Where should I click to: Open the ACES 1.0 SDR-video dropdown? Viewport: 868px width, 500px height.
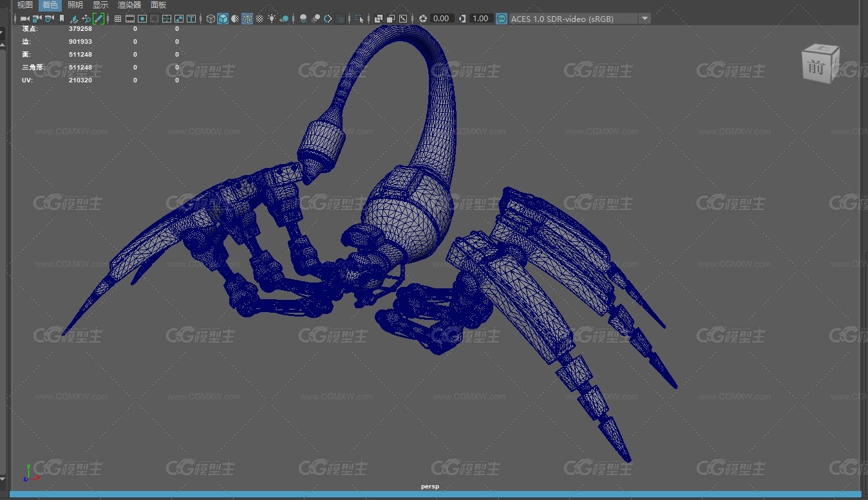click(x=580, y=19)
